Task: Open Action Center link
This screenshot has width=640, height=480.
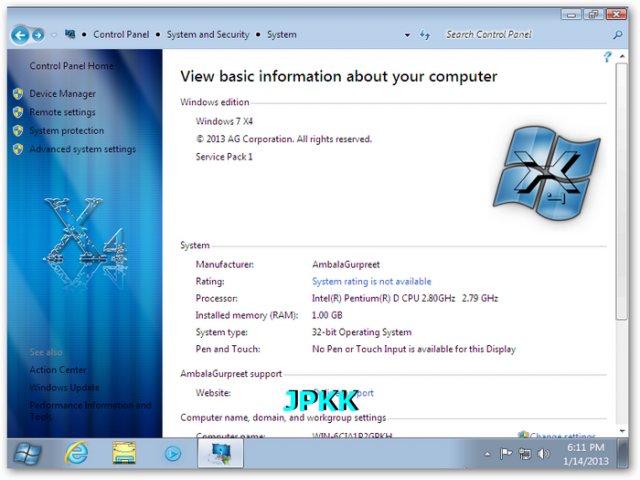Action: click(58, 370)
